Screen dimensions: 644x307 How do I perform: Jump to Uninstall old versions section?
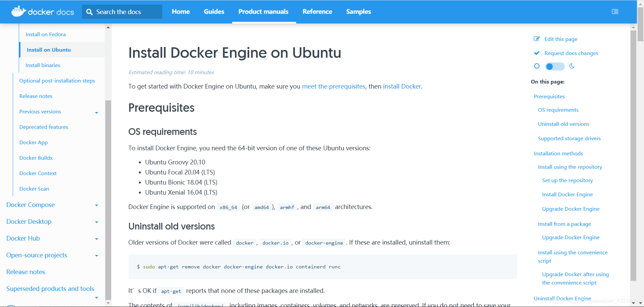point(563,124)
